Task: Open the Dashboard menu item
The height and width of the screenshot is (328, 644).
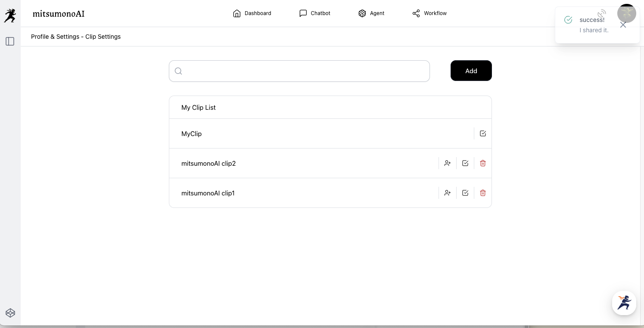Action: click(252, 13)
